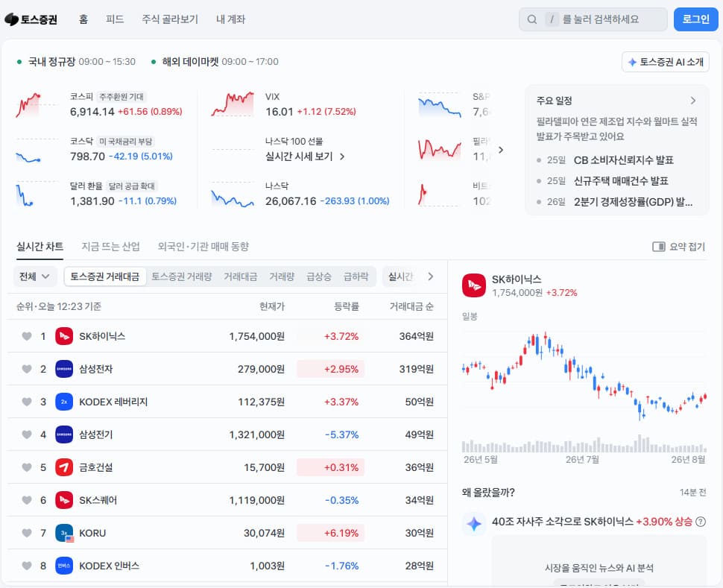This screenshot has width=723, height=588.
Task: Switch to 지금 뜨는 산업 tab
Action: click(110, 247)
